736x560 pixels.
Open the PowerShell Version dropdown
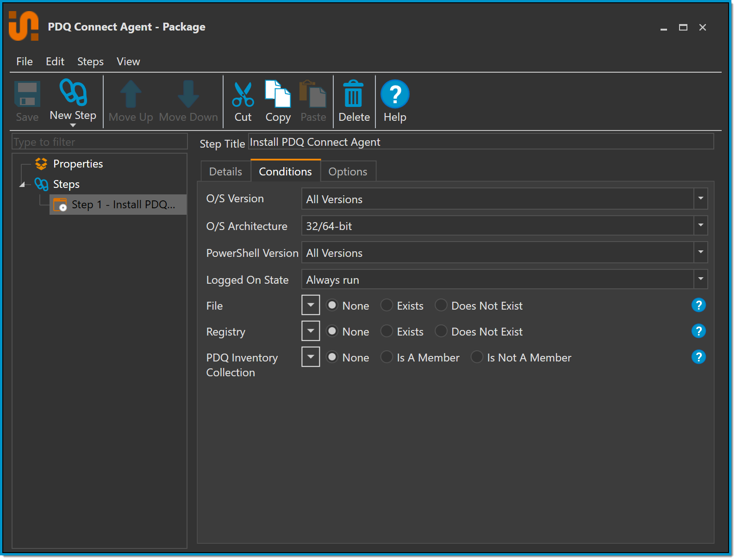701,253
